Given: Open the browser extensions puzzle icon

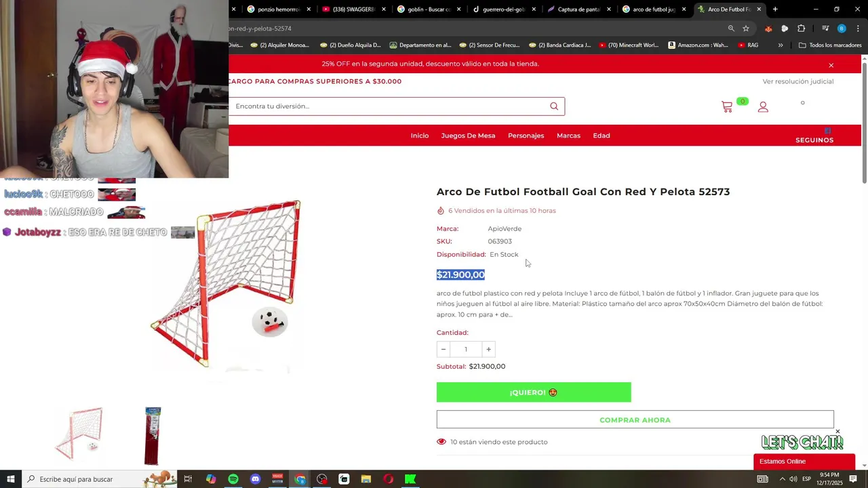Looking at the screenshot, I should (802, 28).
